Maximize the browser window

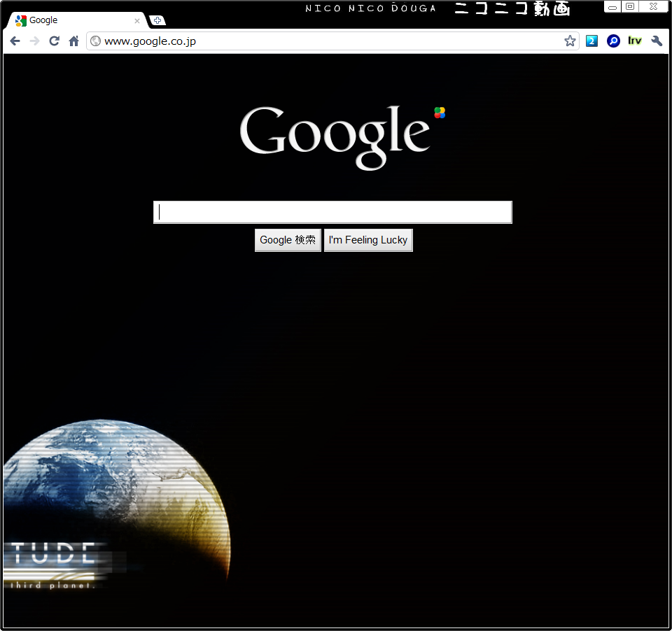click(x=630, y=7)
